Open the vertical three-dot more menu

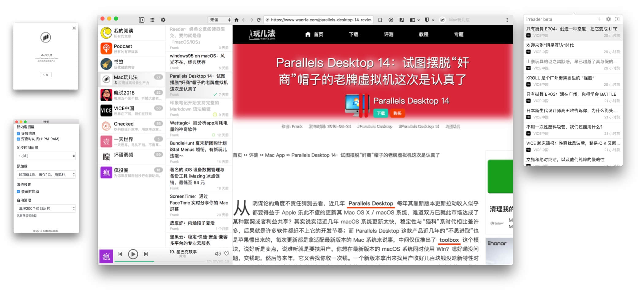pyautogui.click(x=507, y=20)
